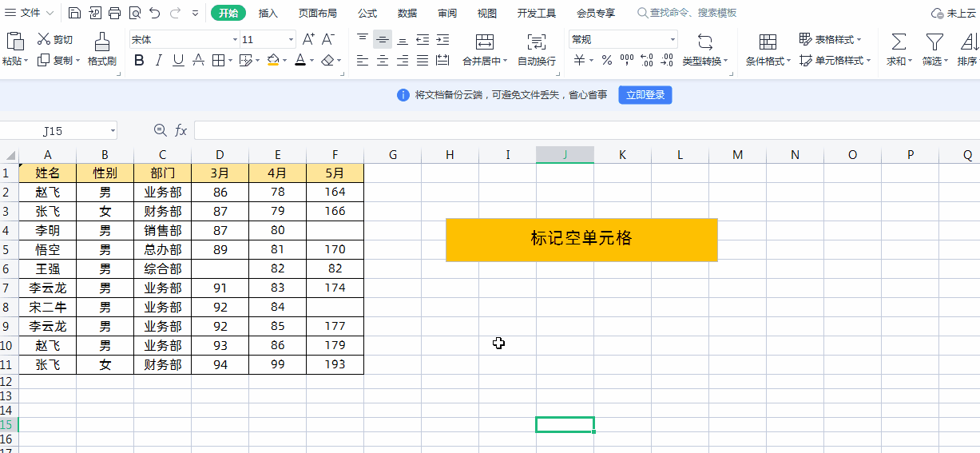This screenshot has height=453, width=980.
Task: Align text to top of cell
Action: (363, 39)
